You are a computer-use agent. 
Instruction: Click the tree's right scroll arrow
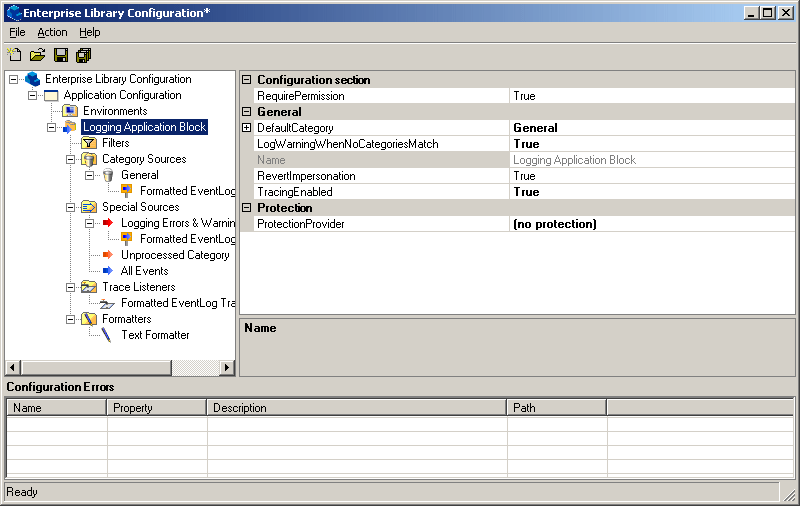pos(227,368)
